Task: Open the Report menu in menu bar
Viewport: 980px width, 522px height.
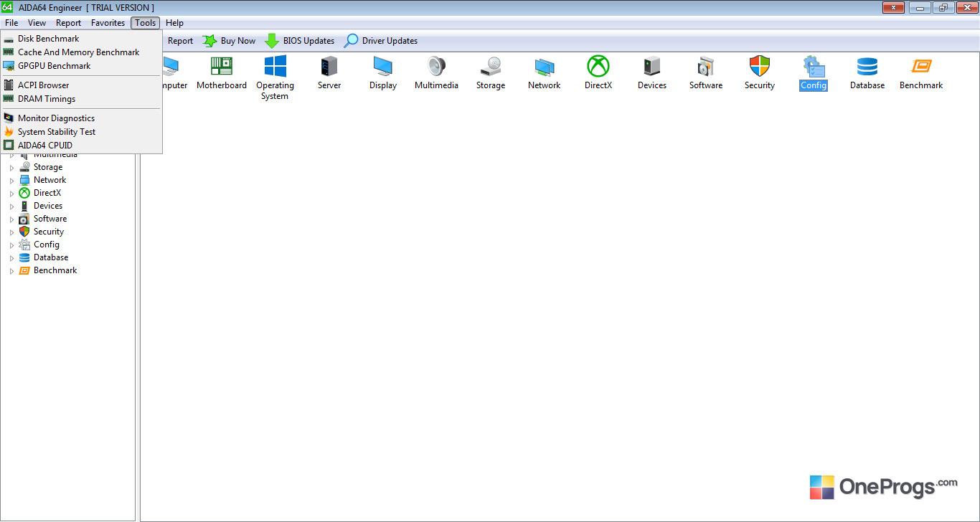Action: [69, 23]
